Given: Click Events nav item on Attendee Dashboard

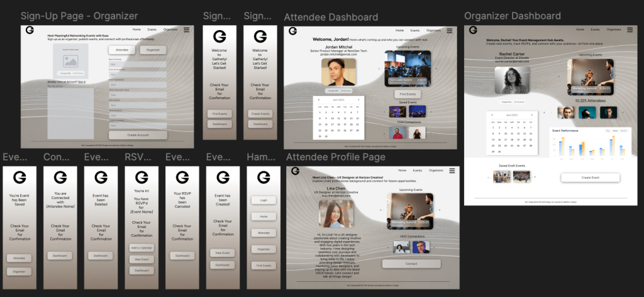Looking at the screenshot, I should 415,30.
